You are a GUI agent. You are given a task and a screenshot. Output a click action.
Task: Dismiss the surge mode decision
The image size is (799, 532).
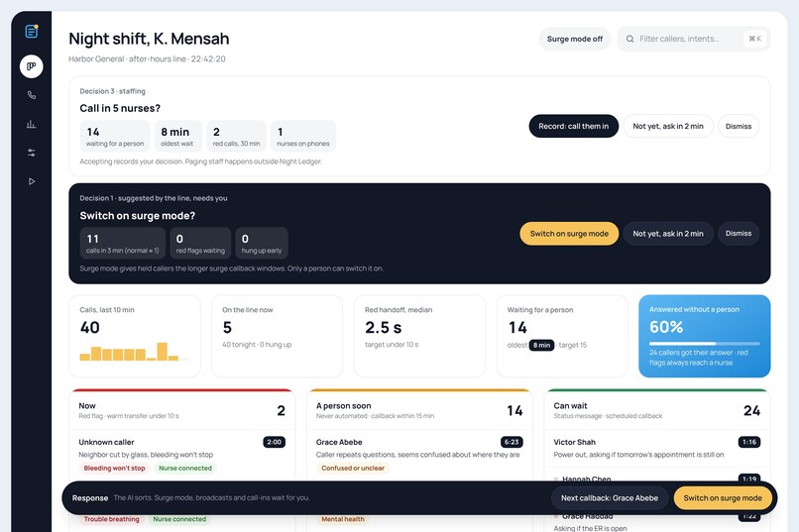point(739,234)
